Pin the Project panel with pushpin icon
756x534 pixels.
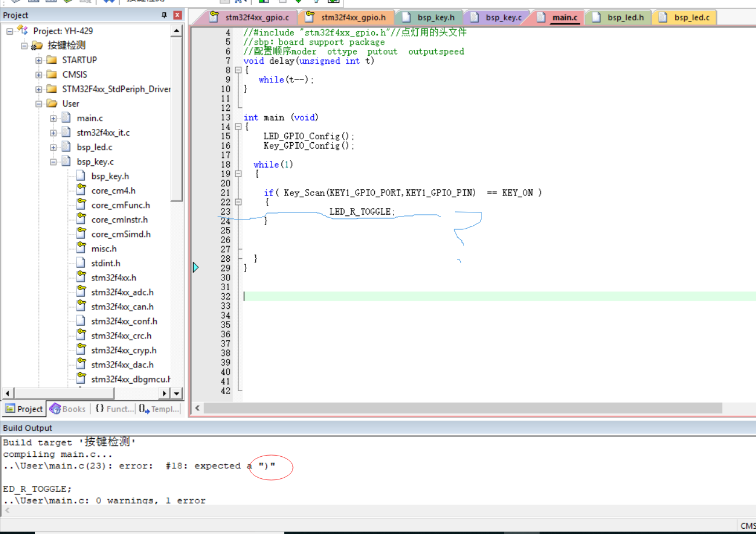[164, 15]
